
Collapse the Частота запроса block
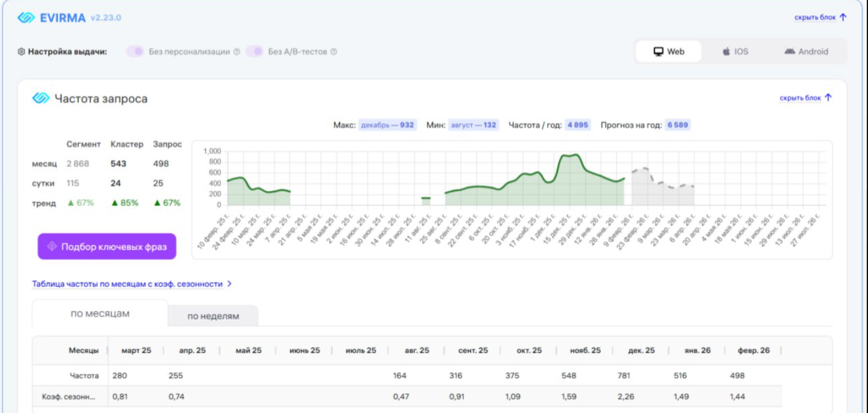[805, 98]
